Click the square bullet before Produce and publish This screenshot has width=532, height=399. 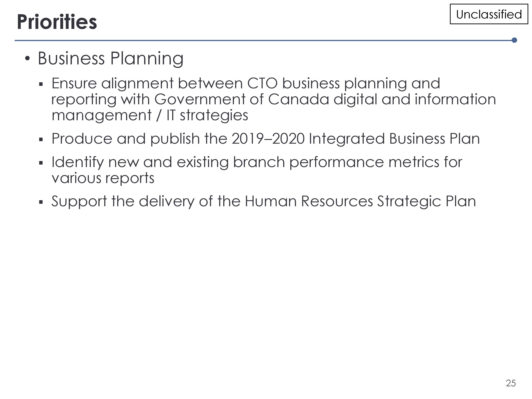click(41, 140)
